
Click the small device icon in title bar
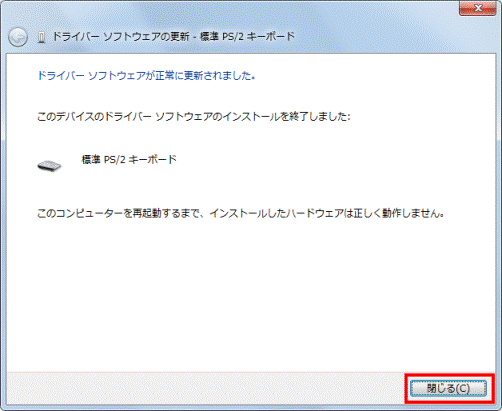click(42, 37)
